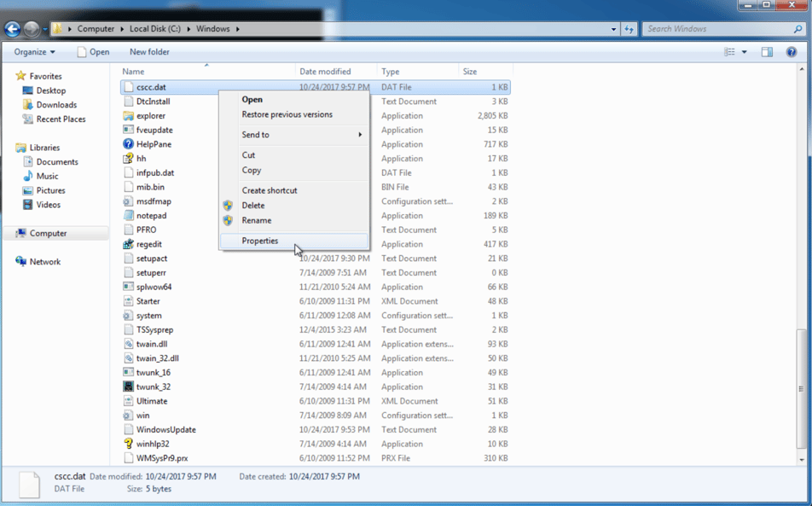
Task: Choose Properties from the context menu
Action: click(293, 241)
